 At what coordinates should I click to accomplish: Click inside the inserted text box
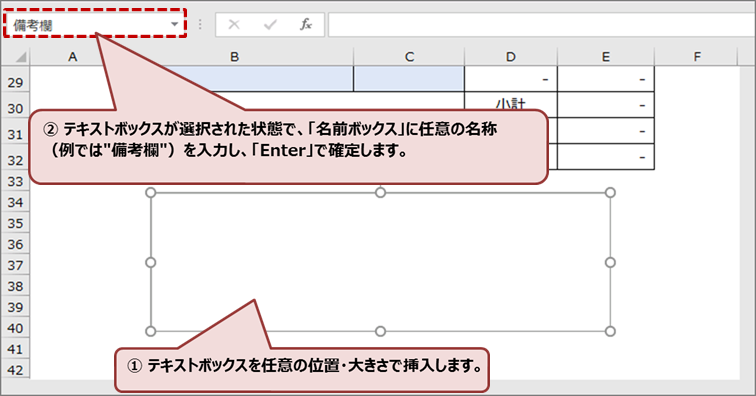tap(380, 262)
